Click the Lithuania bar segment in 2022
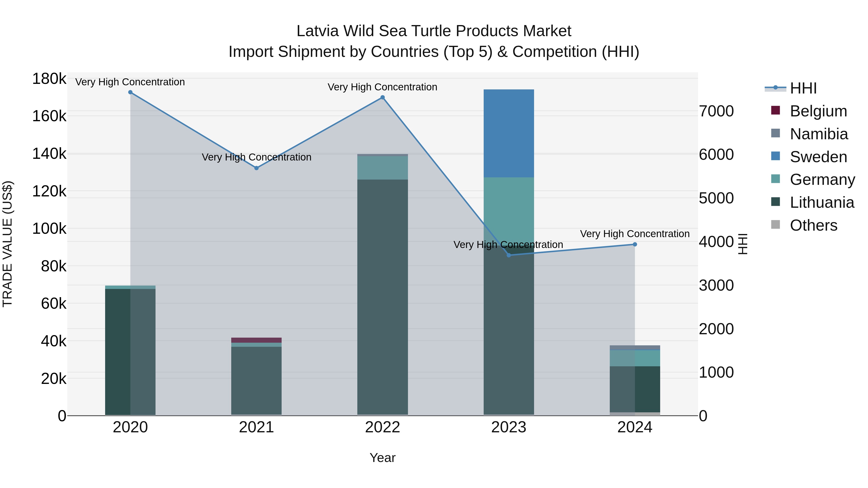Screen dimensions: 868x488 click(382, 297)
